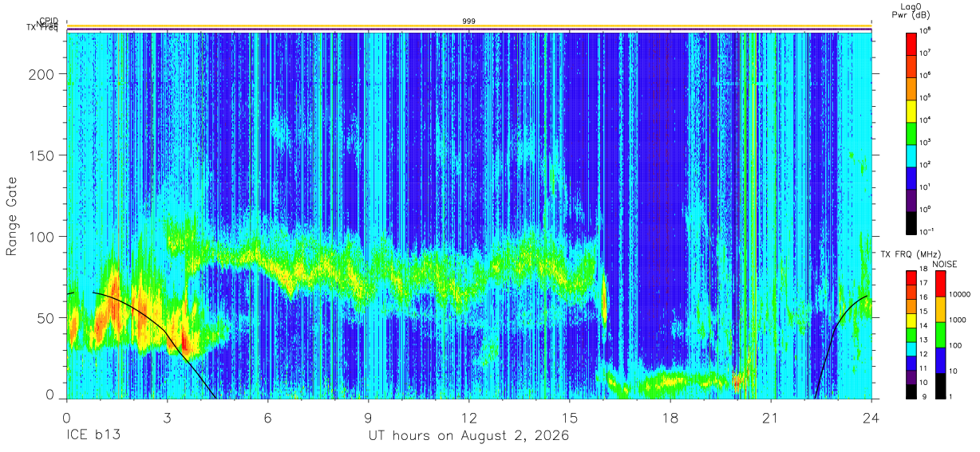Click the CPID value '999' at top
This screenshot has height=452, width=980.
(469, 21)
